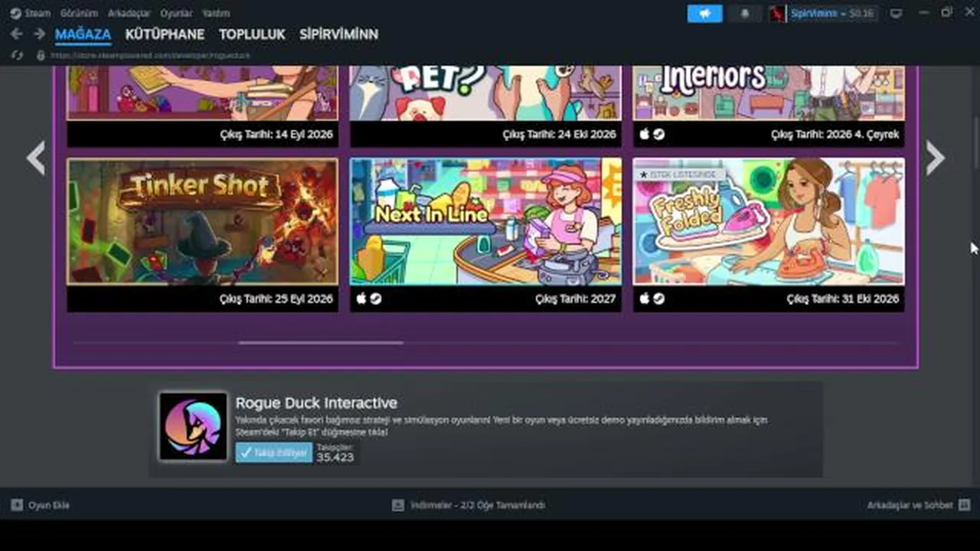Click the 35.423 followers count

pyautogui.click(x=335, y=457)
